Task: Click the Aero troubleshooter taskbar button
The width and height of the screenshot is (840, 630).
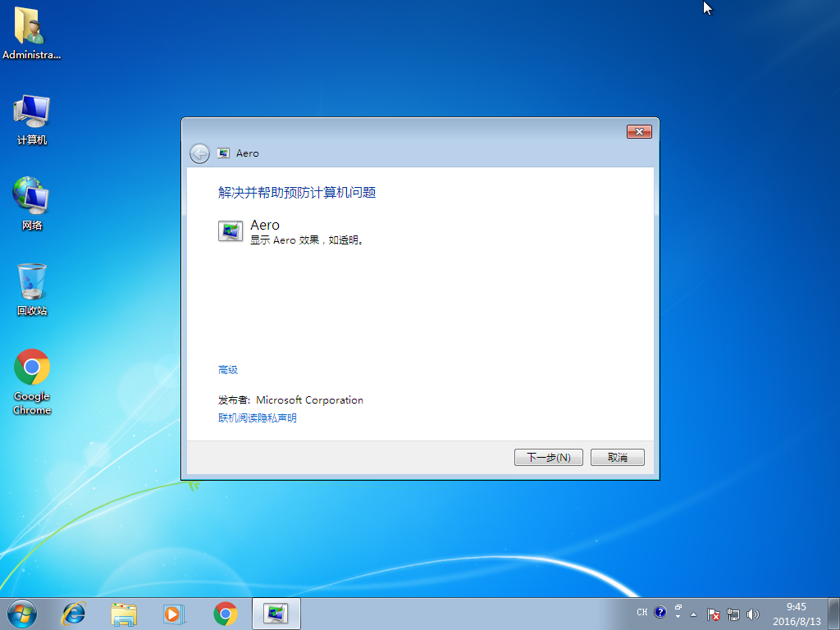Action: click(x=276, y=614)
